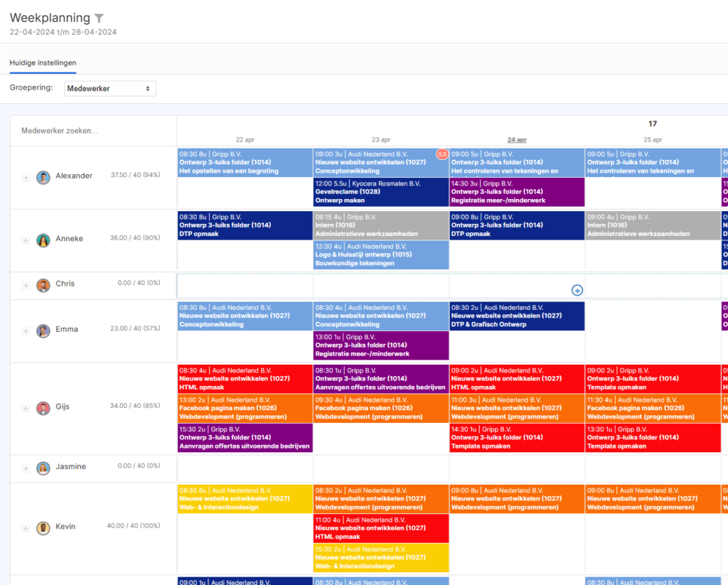Screen dimensions: 728x585
Task: Expand the Gijs row
Action: coord(26,409)
